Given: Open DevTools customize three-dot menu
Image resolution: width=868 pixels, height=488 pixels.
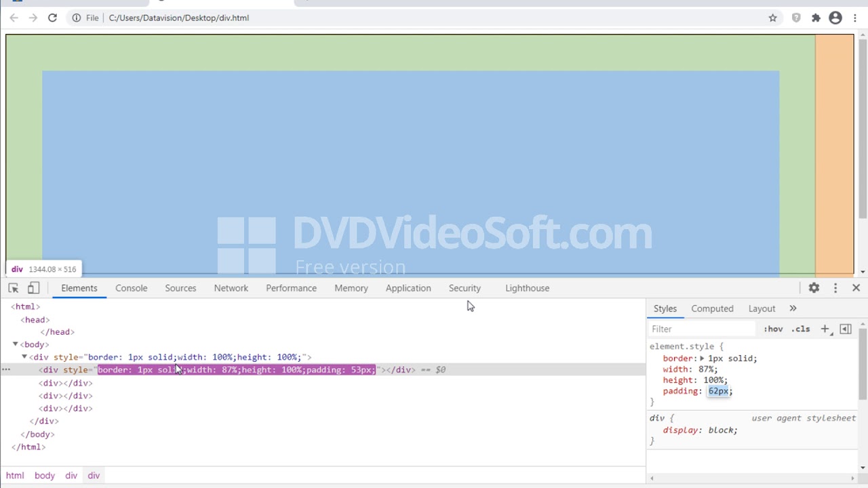Looking at the screenshot, I should click(x=835, y=288).
